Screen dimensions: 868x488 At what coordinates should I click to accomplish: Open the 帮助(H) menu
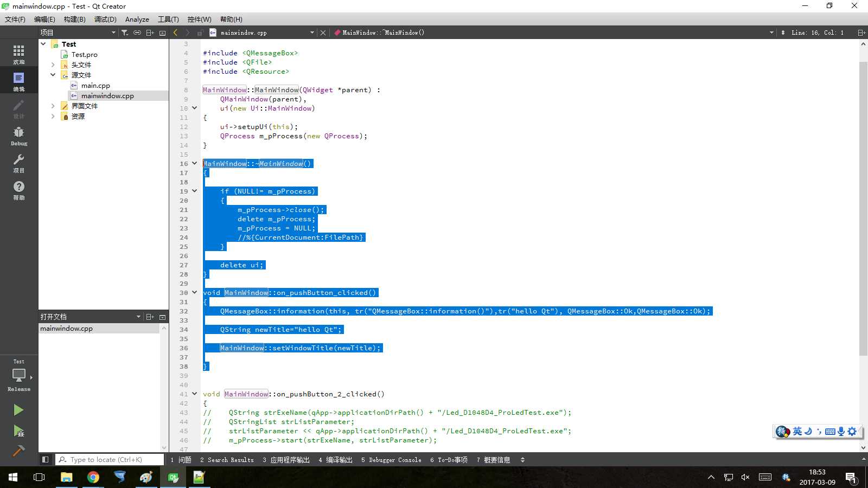(x=231, y=19)
